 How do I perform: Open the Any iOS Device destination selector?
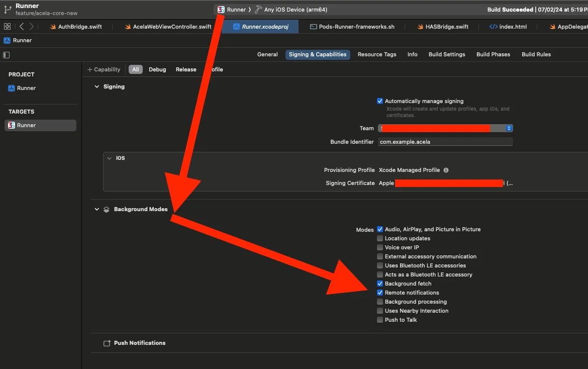296,10
